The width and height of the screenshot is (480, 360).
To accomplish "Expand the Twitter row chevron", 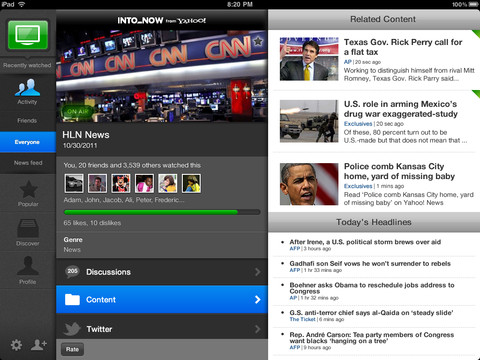I will (258, 329).
